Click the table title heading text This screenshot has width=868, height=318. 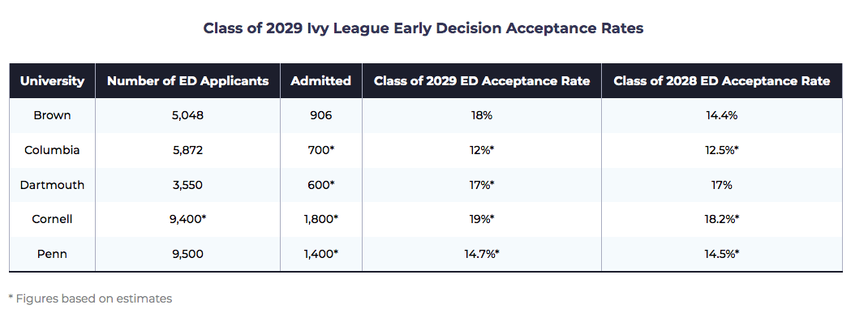pyautogui.click(x=423, y=28)
